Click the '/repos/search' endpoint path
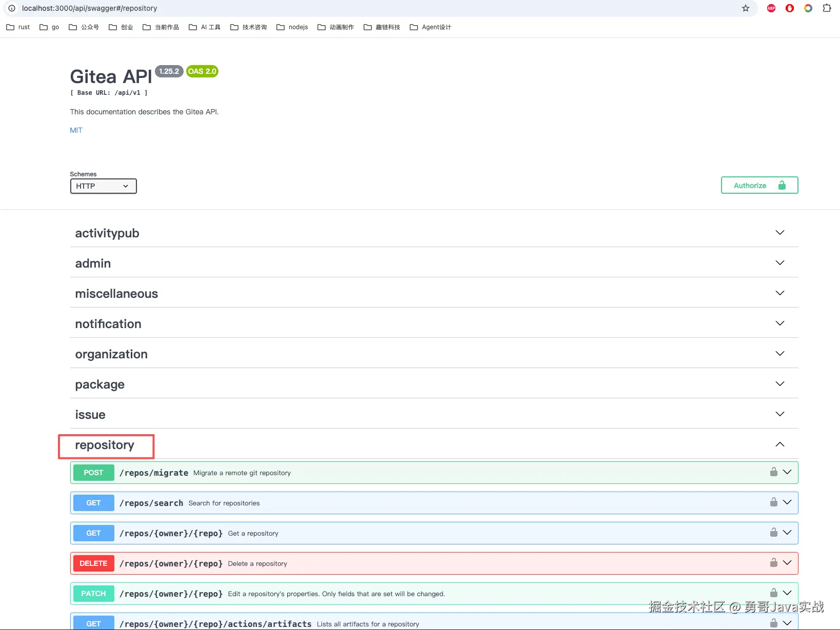This screenshot has height=630, width=840. pyautogui.click(x=151, y=503)
